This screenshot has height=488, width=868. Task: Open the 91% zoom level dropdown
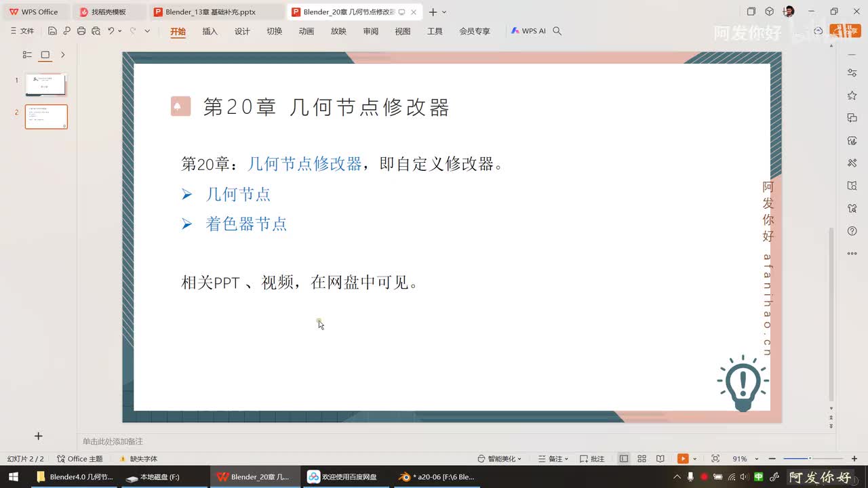coord(746,459)
